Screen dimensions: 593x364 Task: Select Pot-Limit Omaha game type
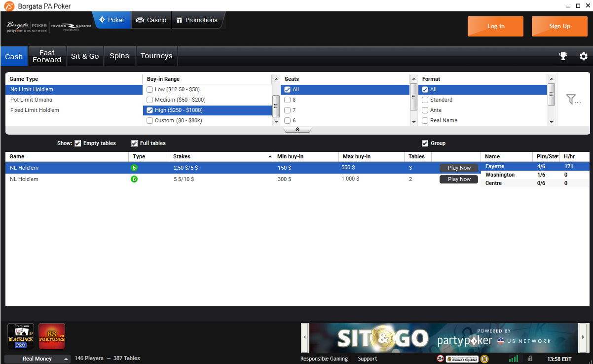pyautogui.click(x=74, y=100)
